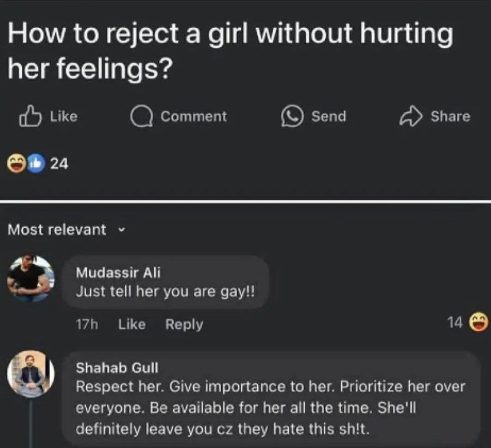491x448 pixels.
Task: Open the laughing reaction emoji on the post
Action: click(16, 163)
